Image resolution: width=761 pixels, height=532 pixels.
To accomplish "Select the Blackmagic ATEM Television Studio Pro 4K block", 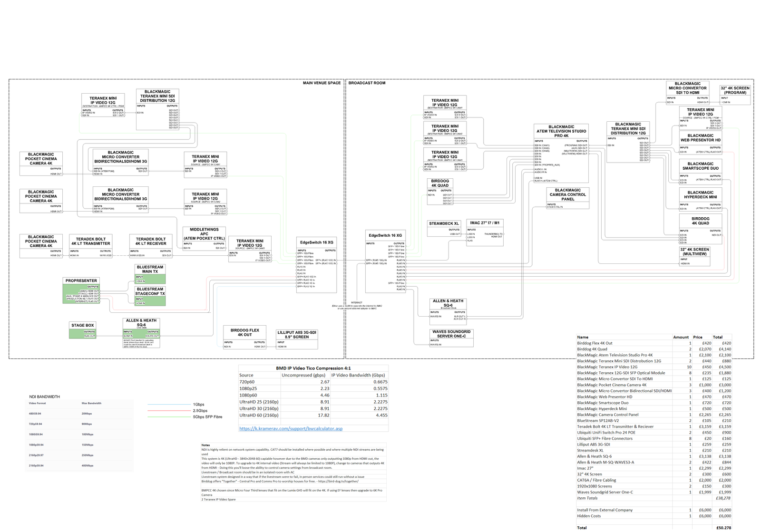I will coord(561,154).
